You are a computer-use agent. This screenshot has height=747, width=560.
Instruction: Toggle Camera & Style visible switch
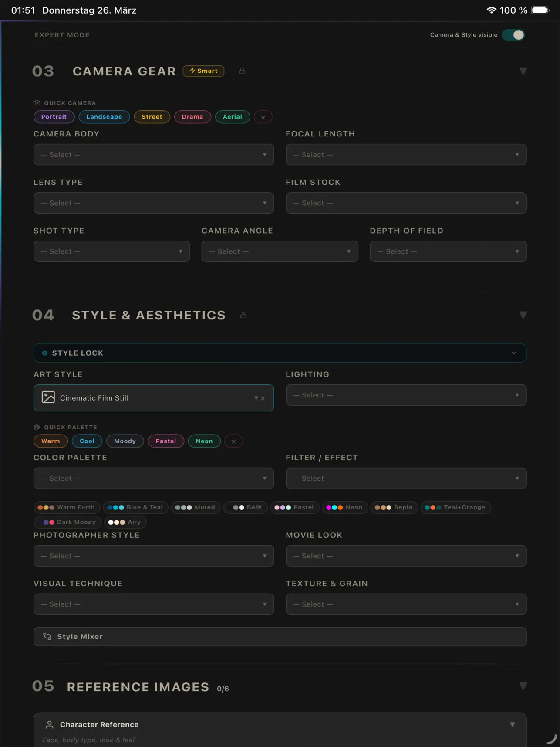point(513,35)
